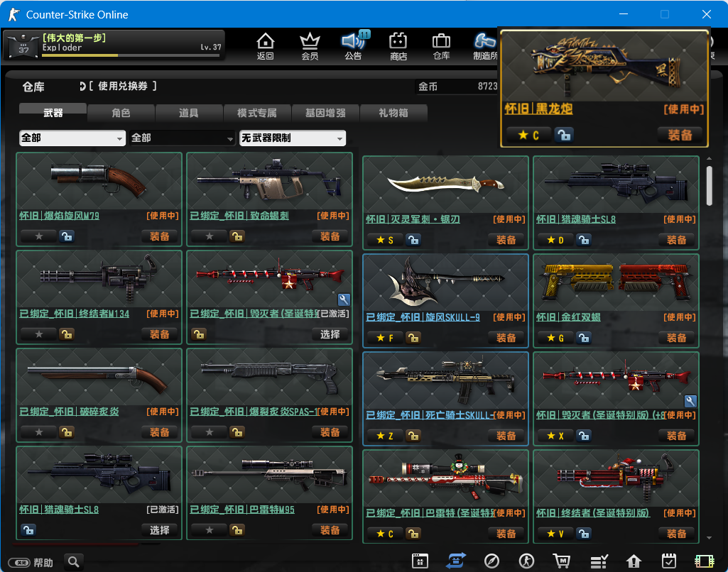Toggle the star F hotkey on 旋风SKULL-9

386,338
